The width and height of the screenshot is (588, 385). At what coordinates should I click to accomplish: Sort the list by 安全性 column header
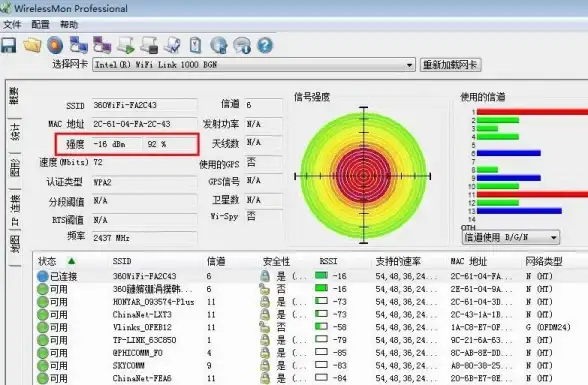[x=276, y=261]
